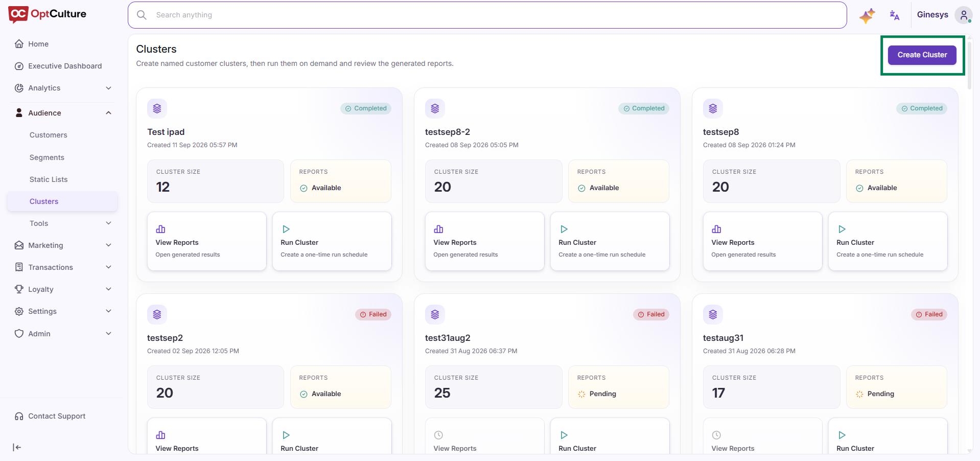Click the Contact Support link
This screenshot has width=980, height=461.
(x=57, y=416)
